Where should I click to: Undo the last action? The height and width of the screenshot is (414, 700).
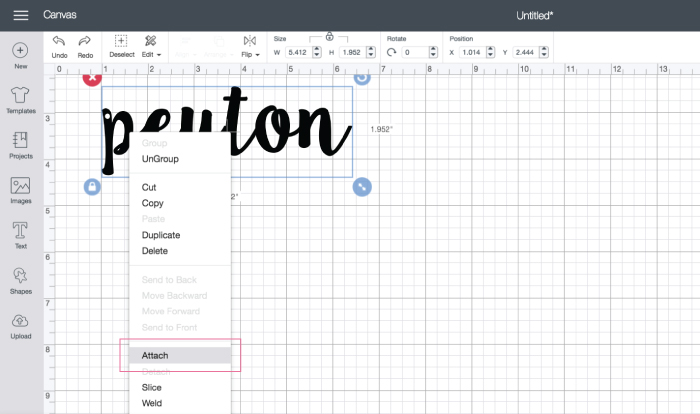click(59, 47)
